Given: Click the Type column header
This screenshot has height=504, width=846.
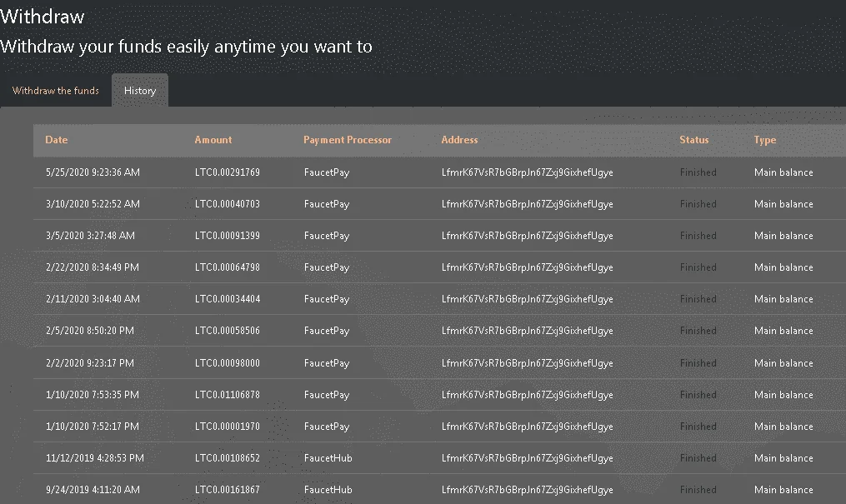Looking at the screenshot, I should [x=765, y=140].
